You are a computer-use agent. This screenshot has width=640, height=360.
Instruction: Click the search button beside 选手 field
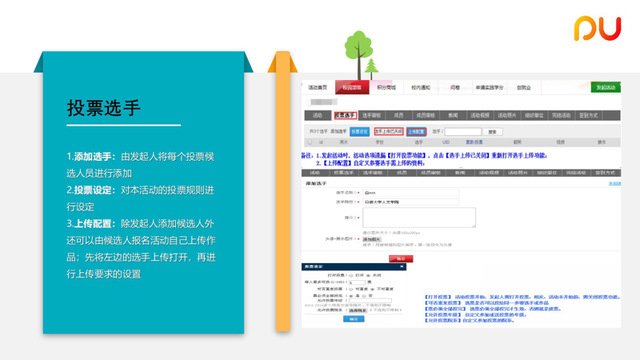pos(492,132)
